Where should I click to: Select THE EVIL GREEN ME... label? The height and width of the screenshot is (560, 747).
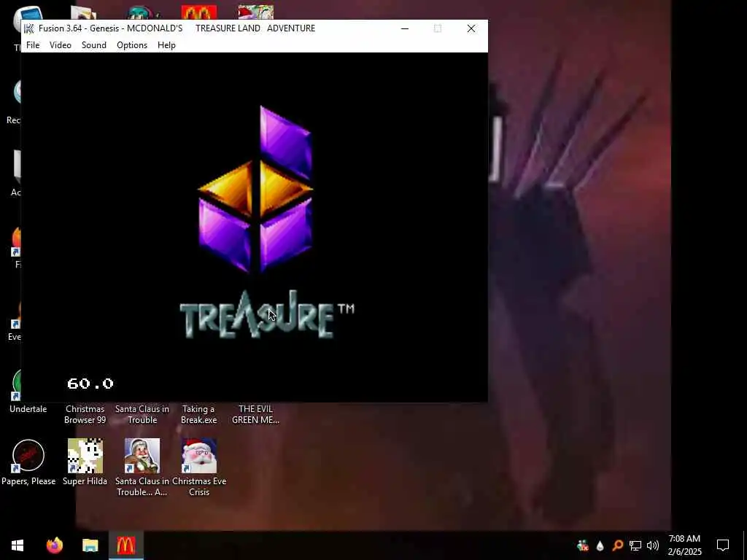click(x=256, y=414)
